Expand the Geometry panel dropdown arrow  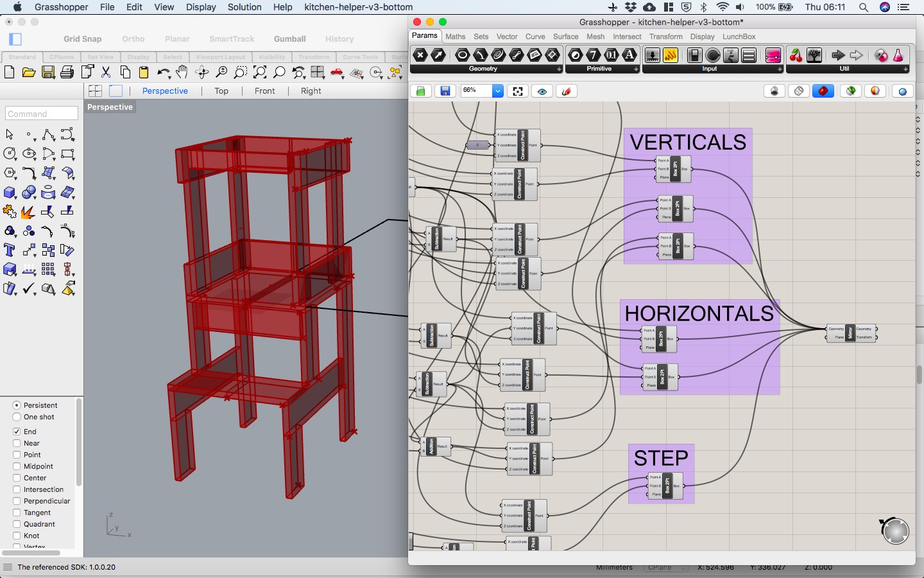(559, 69)
